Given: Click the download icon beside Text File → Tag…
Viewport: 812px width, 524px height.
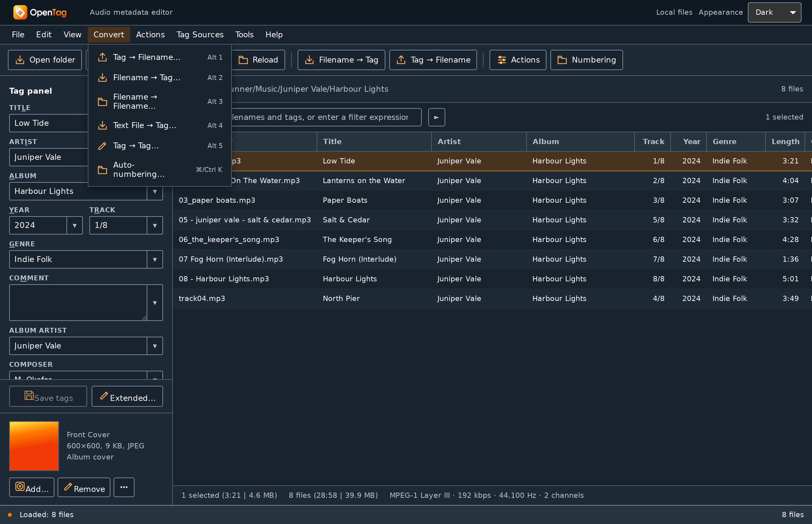Looking at the screenshot, I should point(102,125).
